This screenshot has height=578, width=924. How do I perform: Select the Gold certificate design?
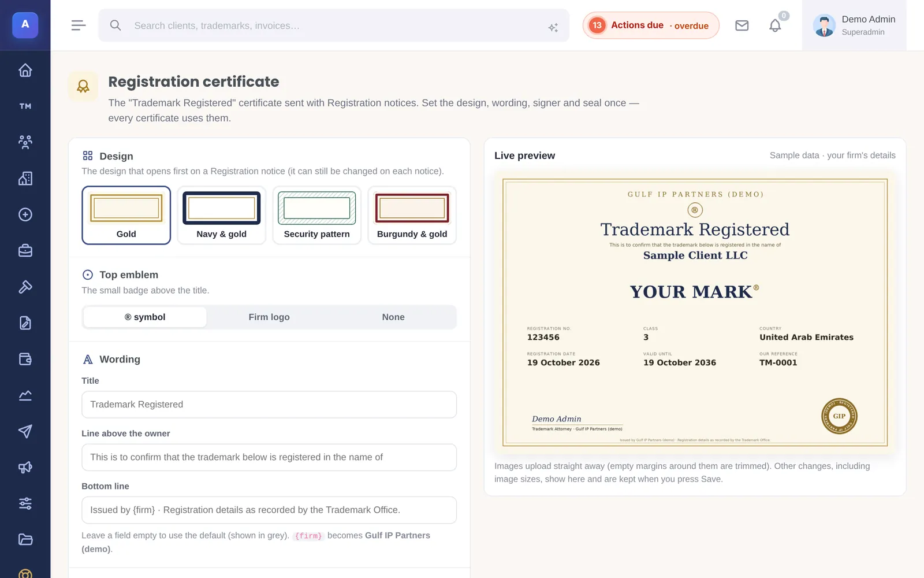point(126,215)
